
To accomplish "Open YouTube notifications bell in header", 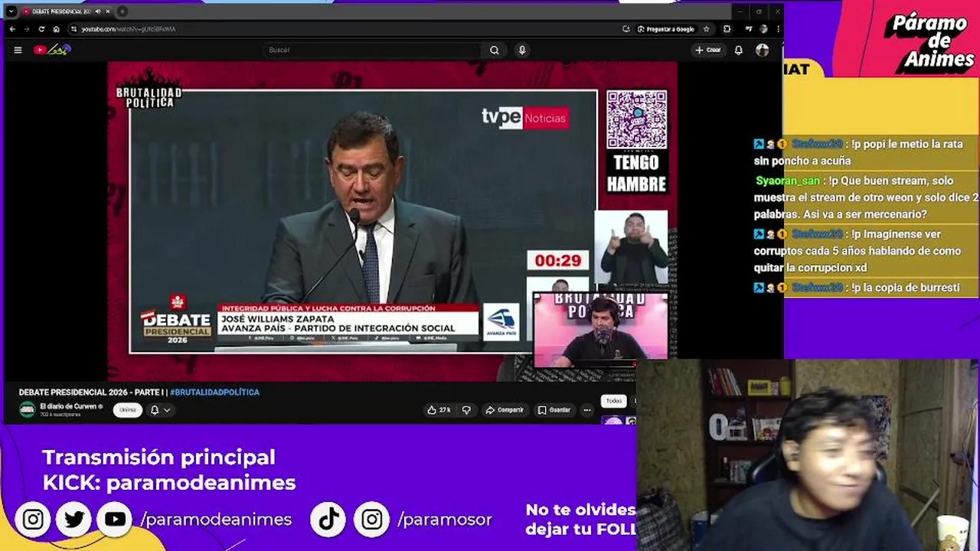I will click(x=738, y=50).
